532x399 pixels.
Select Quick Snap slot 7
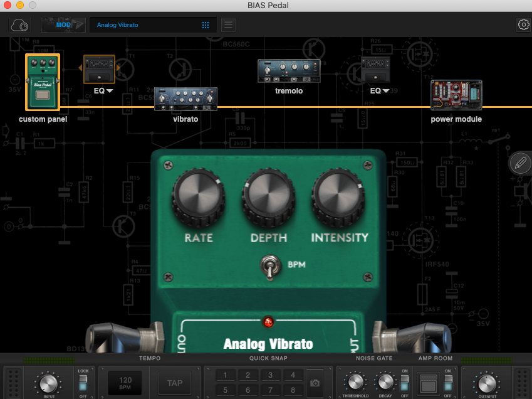(271, 390)
